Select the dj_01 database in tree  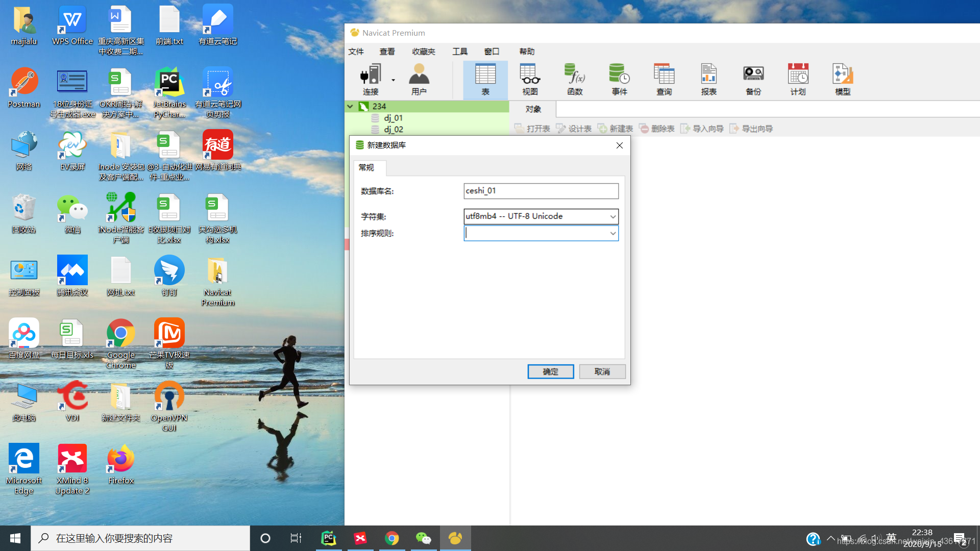393,118
